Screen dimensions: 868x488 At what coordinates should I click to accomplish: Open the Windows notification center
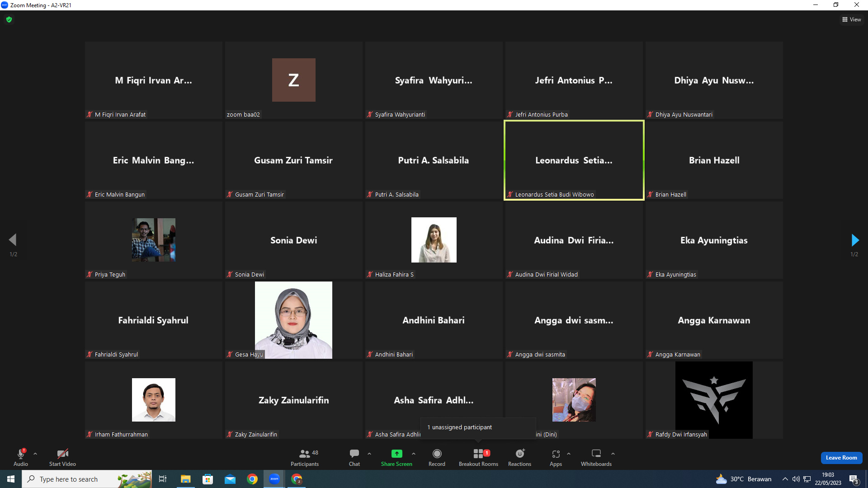(x=854, y=479)
